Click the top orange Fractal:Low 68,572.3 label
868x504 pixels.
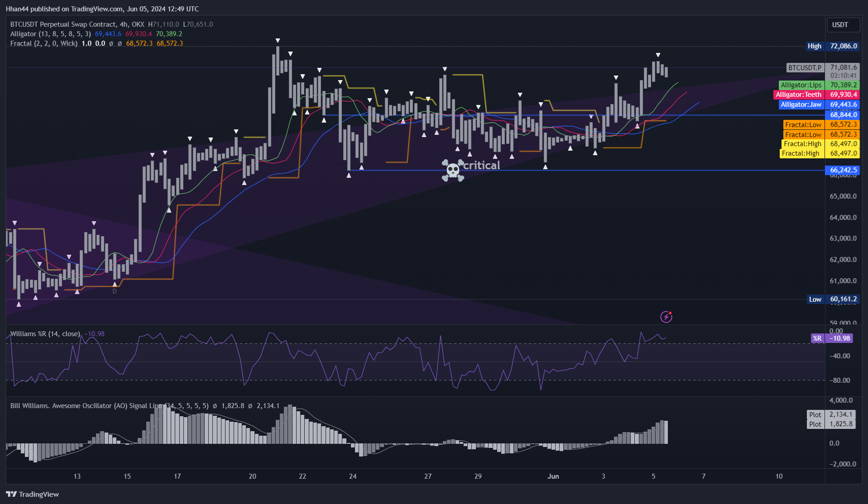[x=821, y=124]
